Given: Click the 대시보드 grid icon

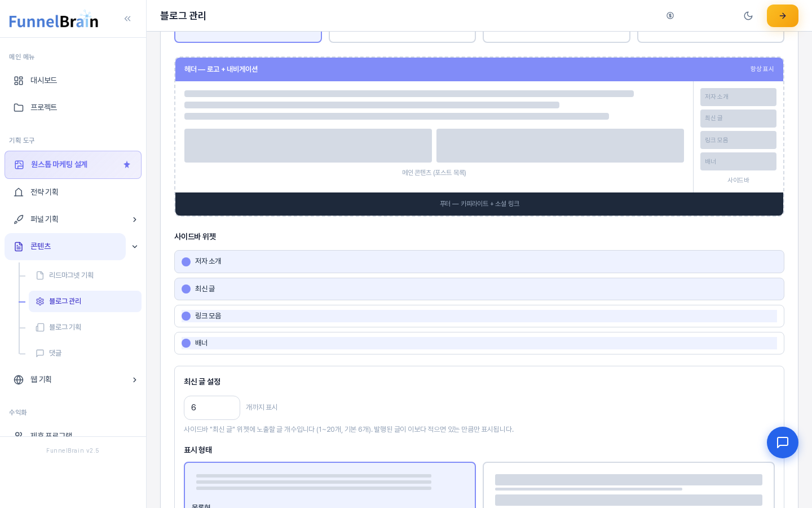Looking at the screenshot, I should [x=19, y=81].
